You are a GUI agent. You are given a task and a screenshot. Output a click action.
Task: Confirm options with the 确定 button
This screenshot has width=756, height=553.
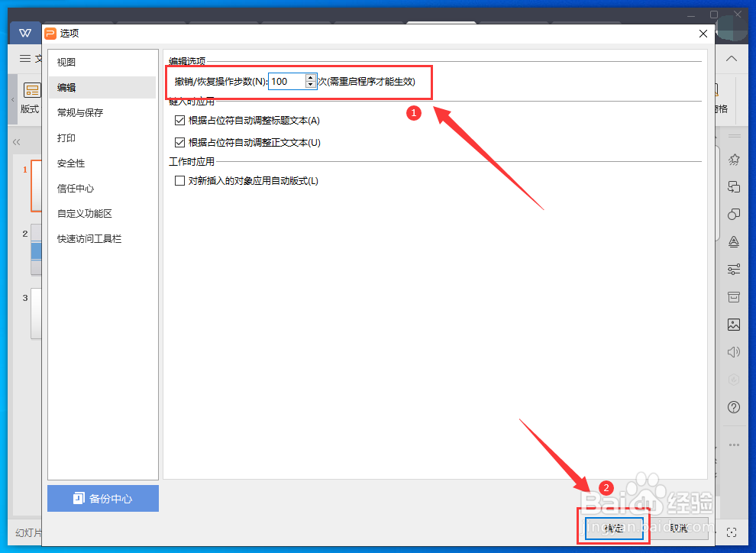(x=614, y=529)
